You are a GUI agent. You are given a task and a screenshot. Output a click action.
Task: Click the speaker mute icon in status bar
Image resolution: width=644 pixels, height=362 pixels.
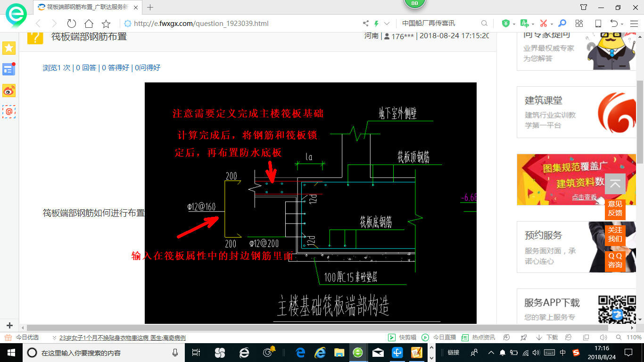[604, 337]
